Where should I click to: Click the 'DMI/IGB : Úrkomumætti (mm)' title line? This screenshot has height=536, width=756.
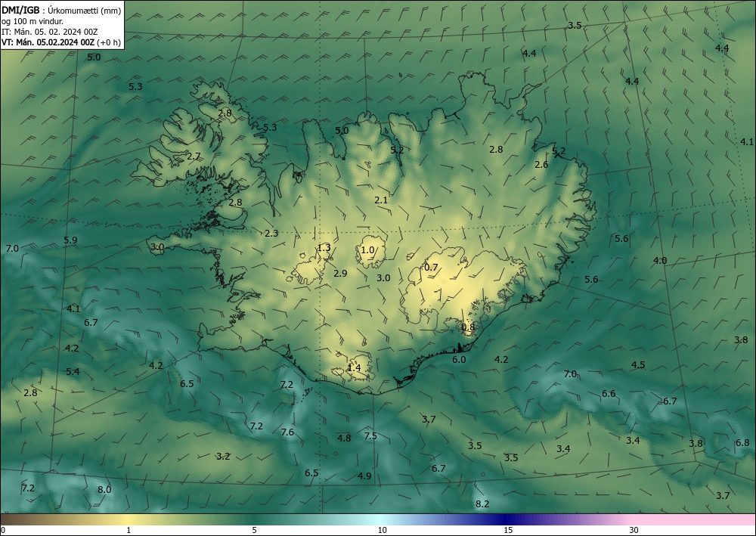tap(60, 10)
